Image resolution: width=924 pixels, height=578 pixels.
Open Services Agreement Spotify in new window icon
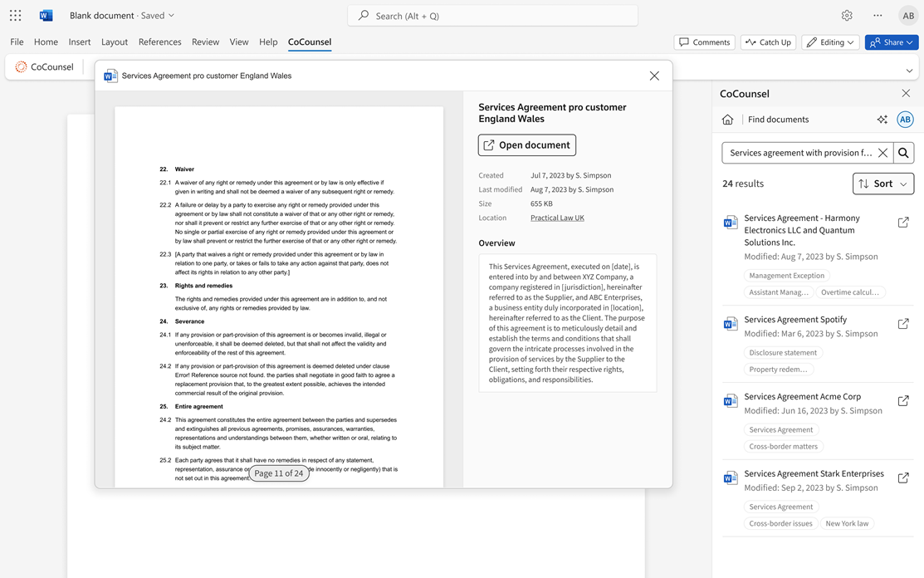click(903, 323)
